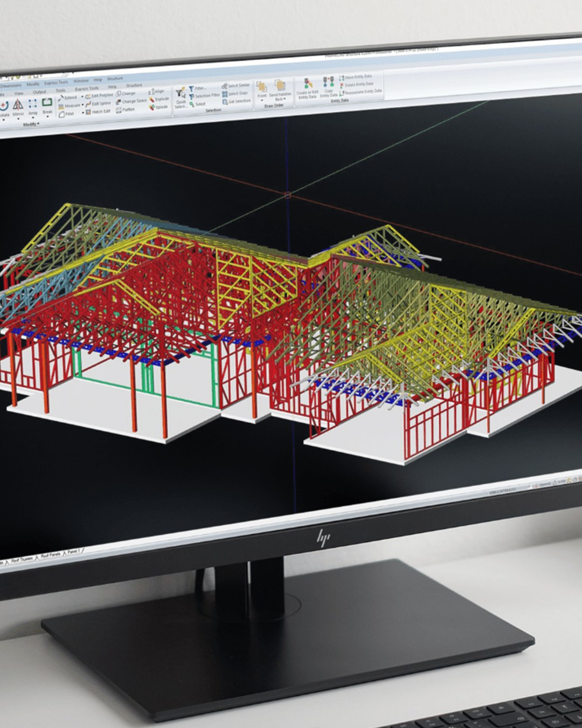Open Hatch Edit

click(98, 112)
